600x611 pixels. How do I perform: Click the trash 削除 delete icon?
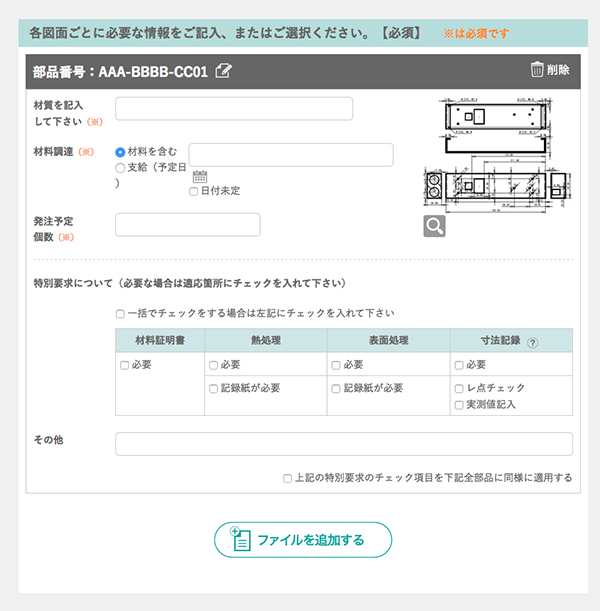tap(537, 69)
